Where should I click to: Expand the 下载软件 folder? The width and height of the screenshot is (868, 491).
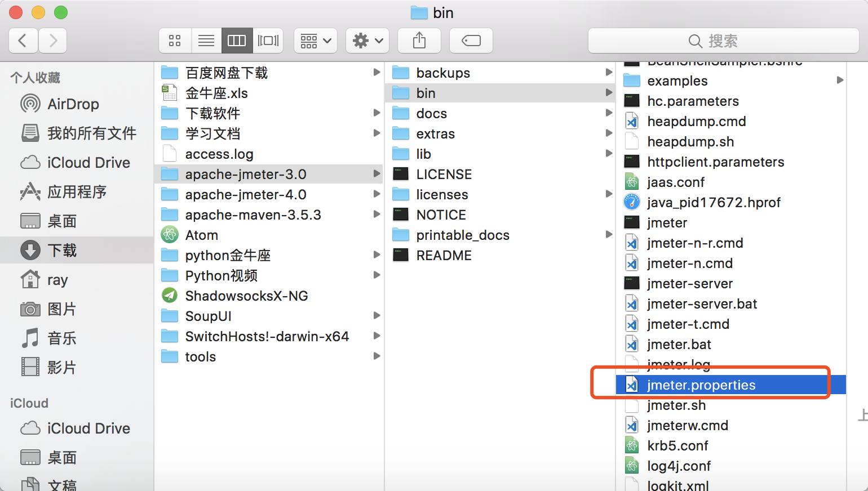pyautogui.click(x=377, y=113)
